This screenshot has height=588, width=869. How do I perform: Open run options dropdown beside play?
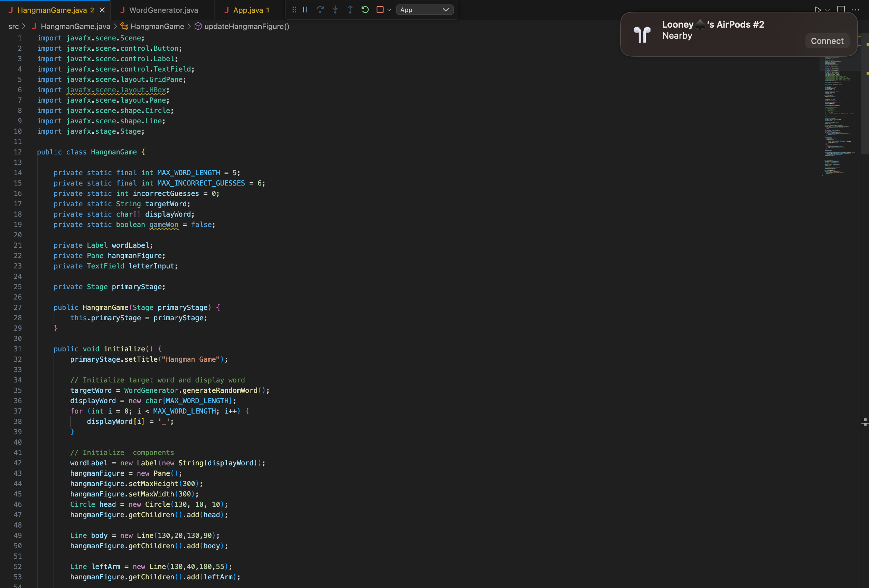(x=828, y=10)
